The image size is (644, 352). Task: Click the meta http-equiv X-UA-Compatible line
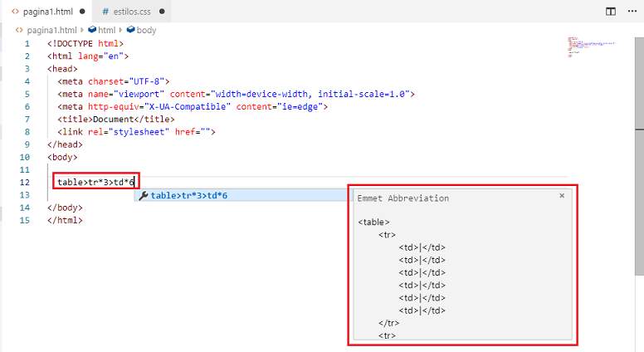pyautogui.click(x=193, y=107)
